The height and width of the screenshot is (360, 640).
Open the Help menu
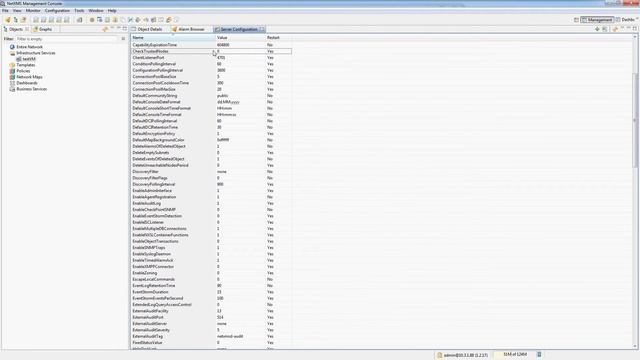(x=112, y=11)
